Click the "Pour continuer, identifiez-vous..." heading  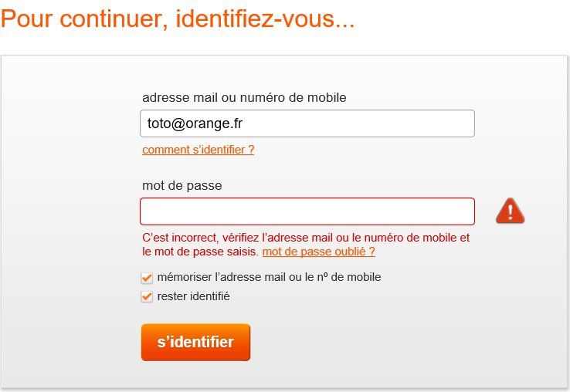tap(178, 19)
